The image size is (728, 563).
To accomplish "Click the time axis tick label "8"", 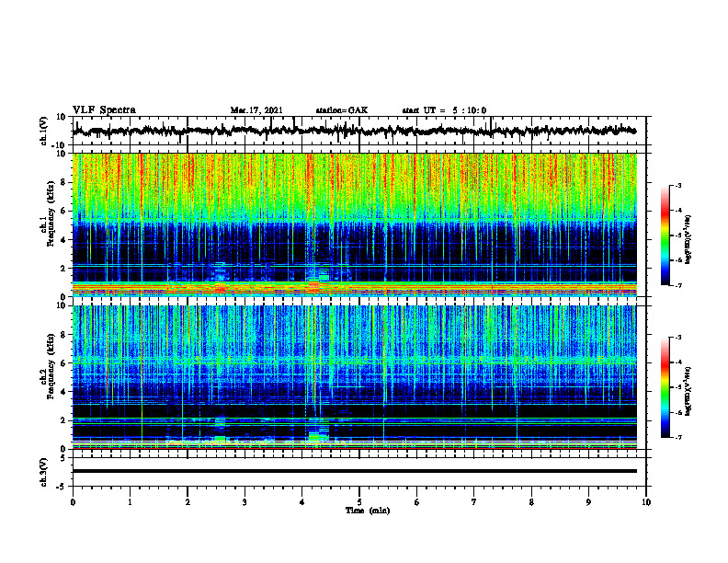I will tap(531, 502).
